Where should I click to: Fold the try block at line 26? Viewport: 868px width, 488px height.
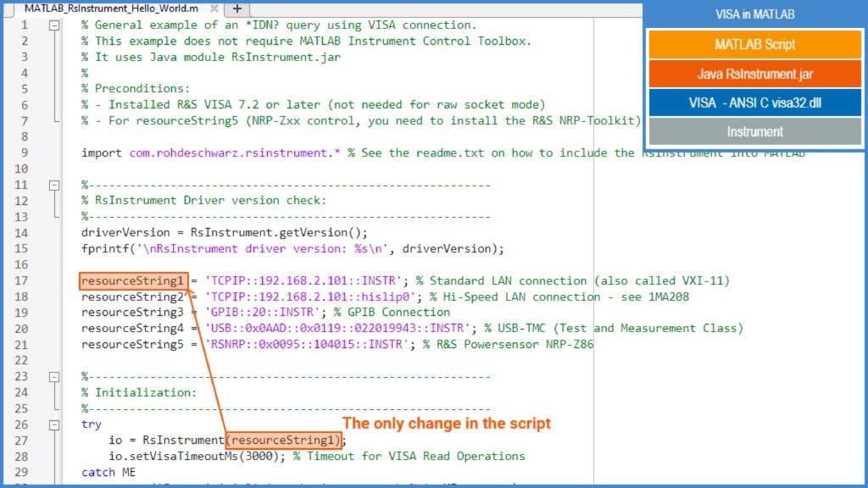point(55,424)
